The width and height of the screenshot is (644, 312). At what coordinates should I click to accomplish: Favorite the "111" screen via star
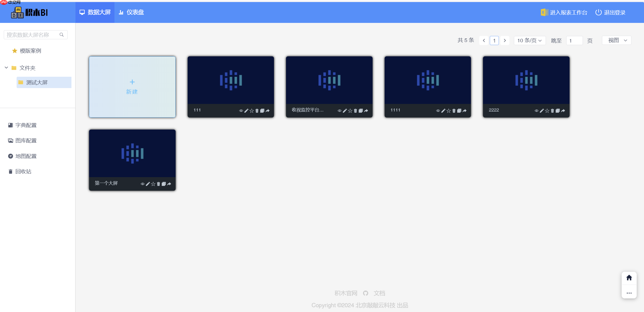coord(251,110)
